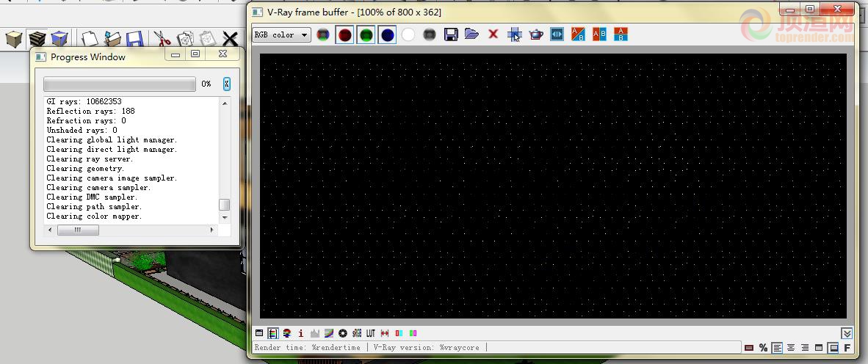Screen dimensions: 868x364
Task: Click the red/cyan stereo mode icon
Action: pyautogui.click(x=399, y=333)
